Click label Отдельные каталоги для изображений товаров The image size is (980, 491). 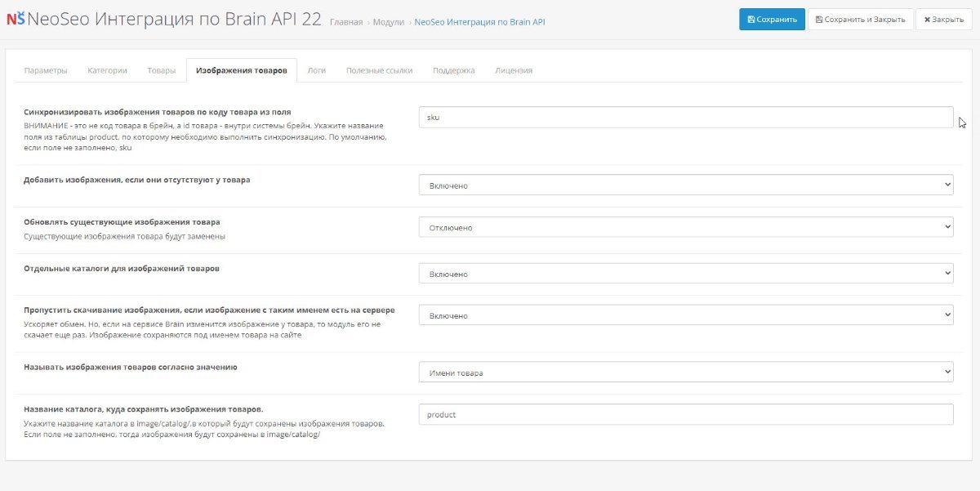click(122, 268)
